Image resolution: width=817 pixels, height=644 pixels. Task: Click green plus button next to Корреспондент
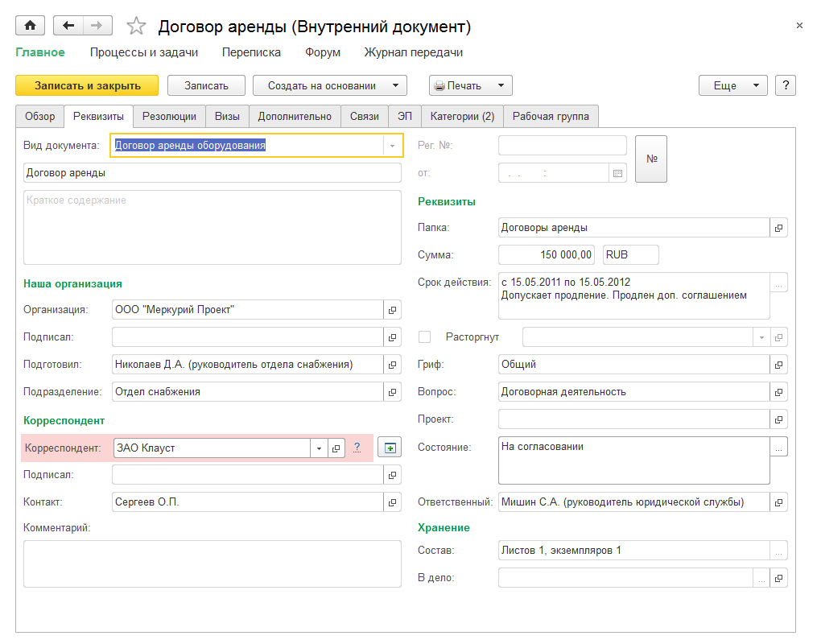(x=390, y=448)
